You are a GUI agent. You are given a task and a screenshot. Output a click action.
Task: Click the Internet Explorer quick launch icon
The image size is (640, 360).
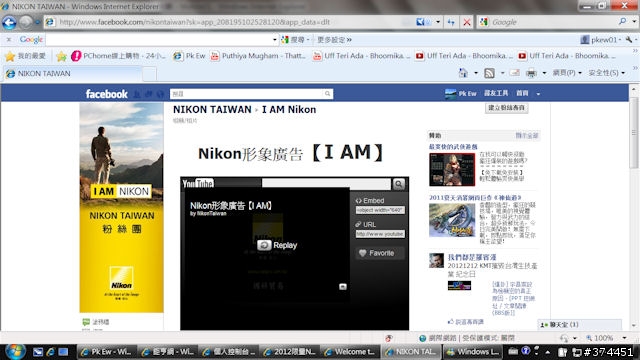pyautogui.click(x=50, y=351)
